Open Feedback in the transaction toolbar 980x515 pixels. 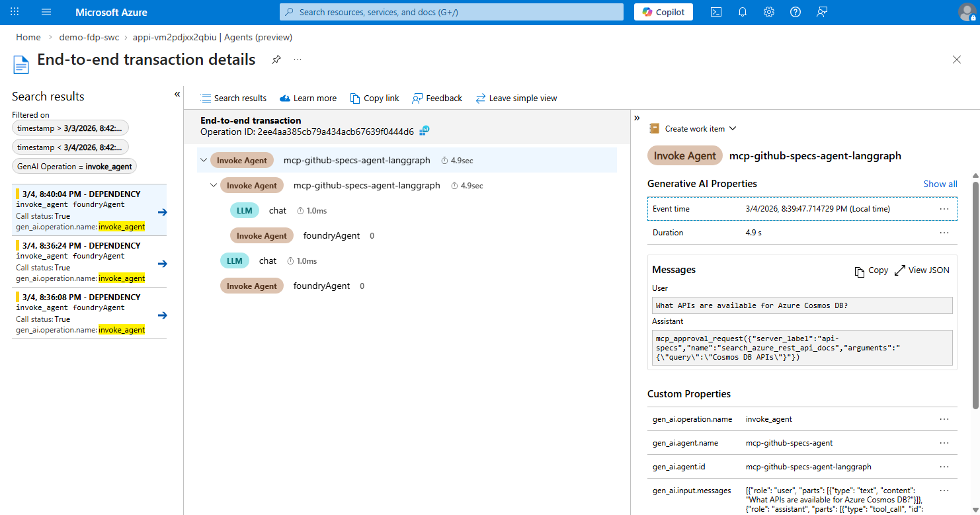tap(437, 98)
